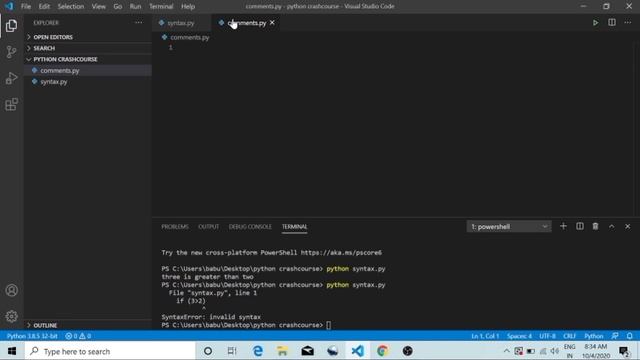
Task: Open the powershell terminal selector dropdown
Action: click(509, 227)
